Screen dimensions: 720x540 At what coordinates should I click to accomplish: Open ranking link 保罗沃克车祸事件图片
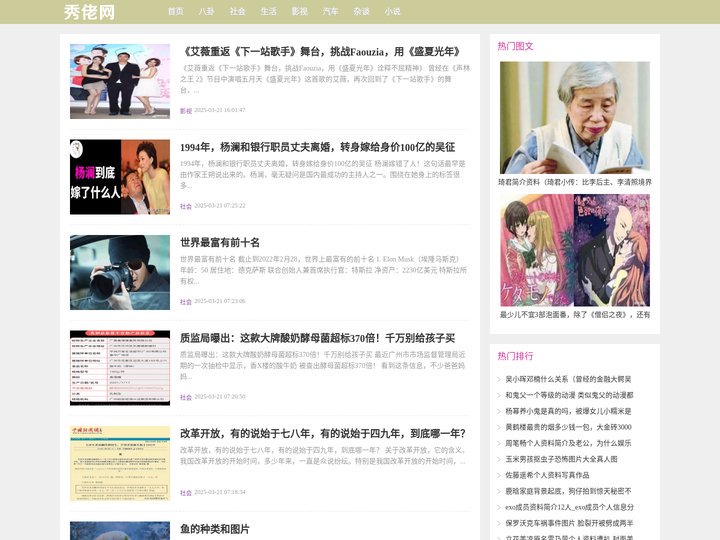click(569, 523)
